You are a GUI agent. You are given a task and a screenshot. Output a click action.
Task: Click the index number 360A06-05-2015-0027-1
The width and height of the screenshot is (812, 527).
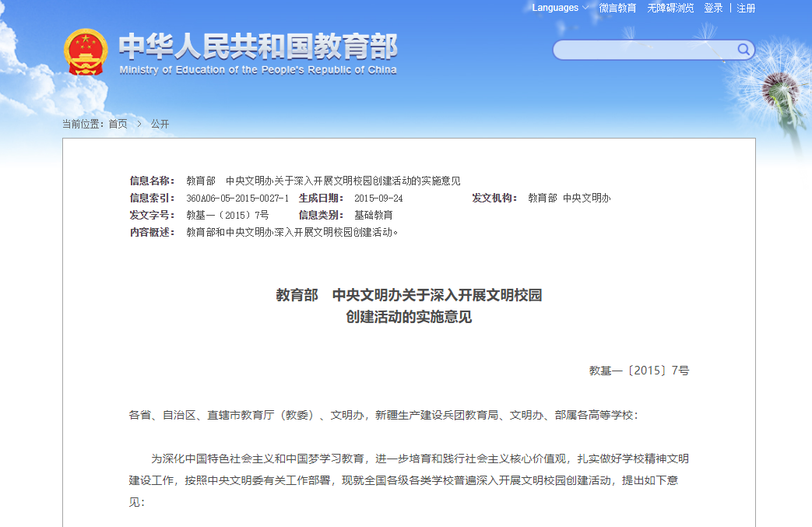click(237, 199)
